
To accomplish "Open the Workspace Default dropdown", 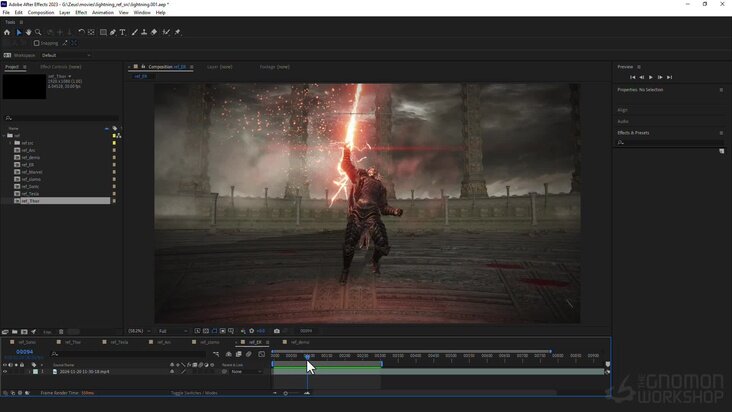I will 66,55.
